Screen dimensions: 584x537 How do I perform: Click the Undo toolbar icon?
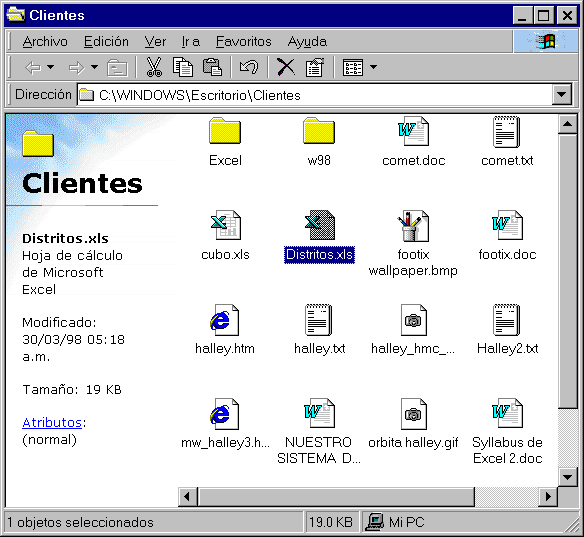(249, 67)
